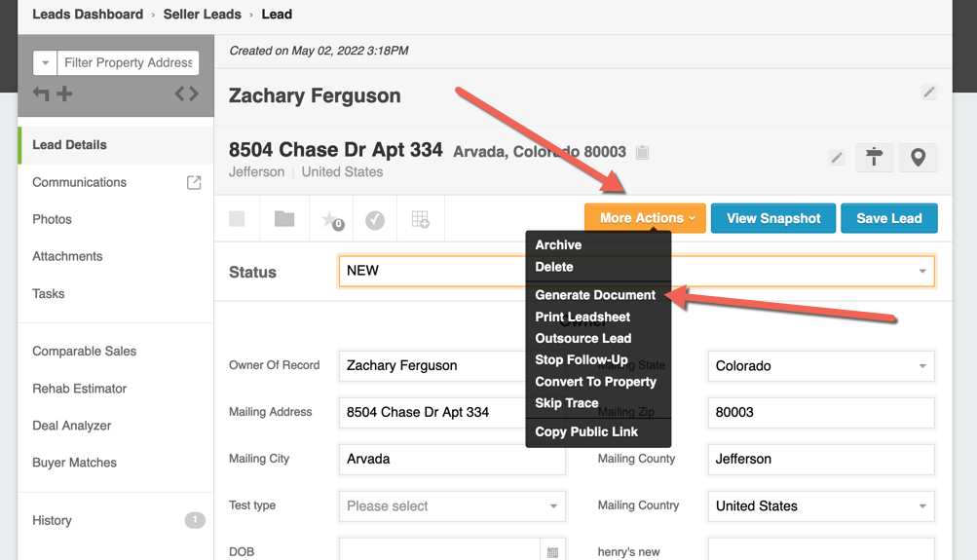This screenshot has width=977, height=560.
Task: Edit lead name with the pencil icon
Action: pos(929,93)
